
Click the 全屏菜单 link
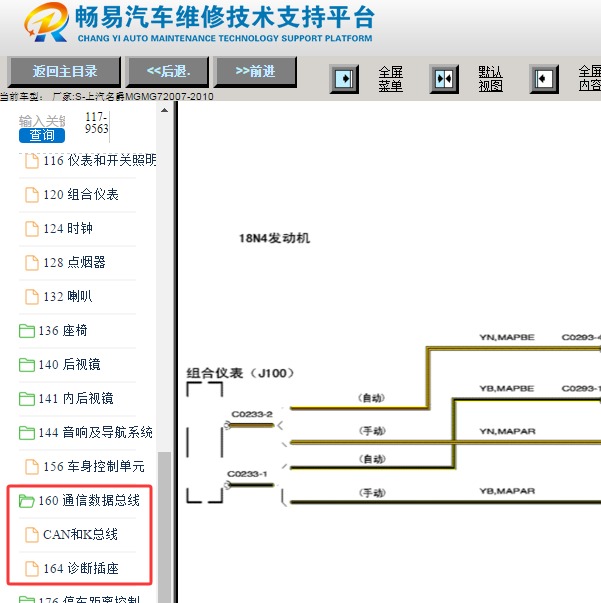tap(390, 79)
